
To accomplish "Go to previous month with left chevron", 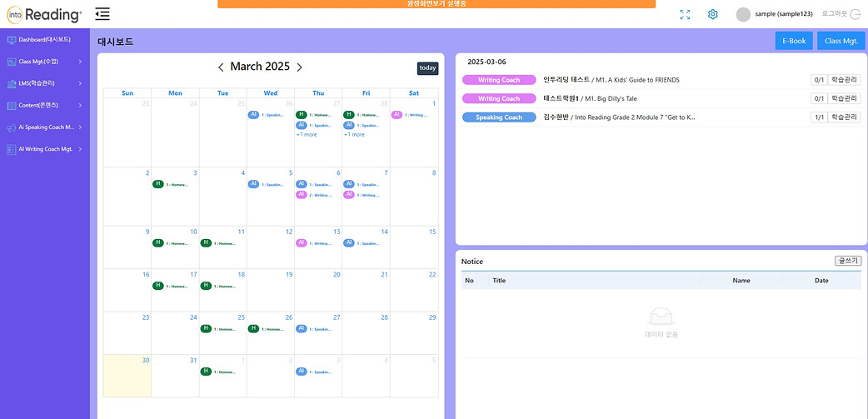I will [221, 67].
